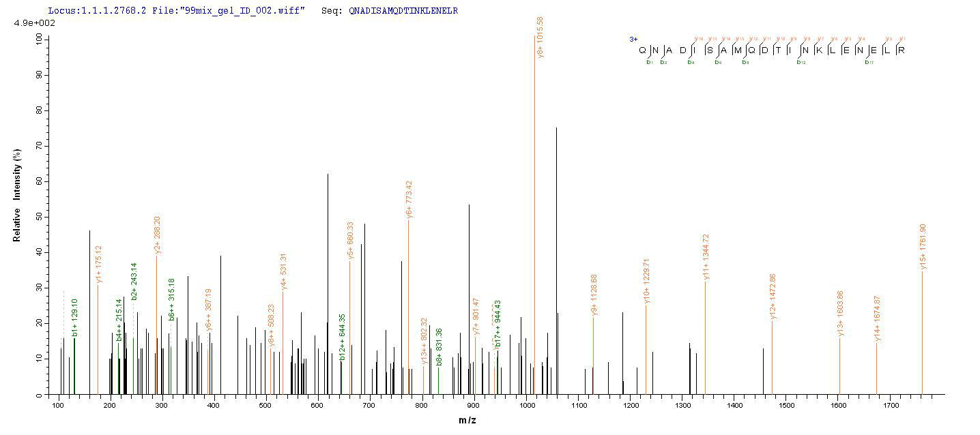Click the y6+ 773.42 peak annotation
This screenshot has height=435, width=980.
(x=409, y=199)
